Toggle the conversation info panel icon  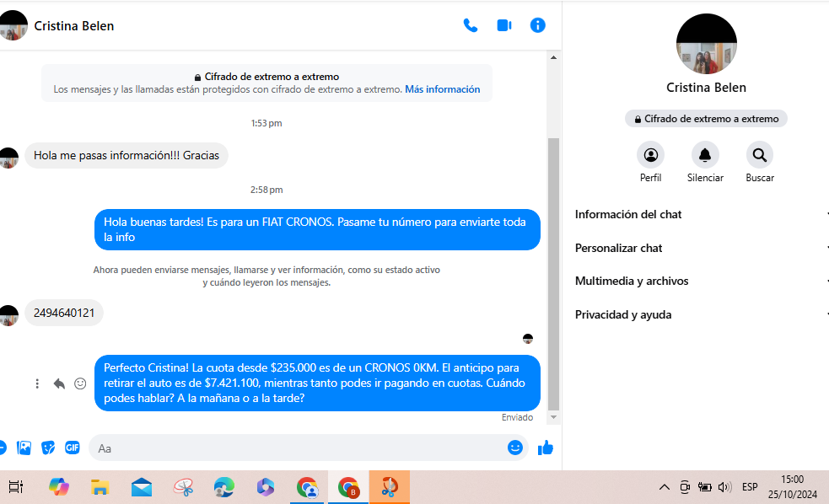[538, 25]
